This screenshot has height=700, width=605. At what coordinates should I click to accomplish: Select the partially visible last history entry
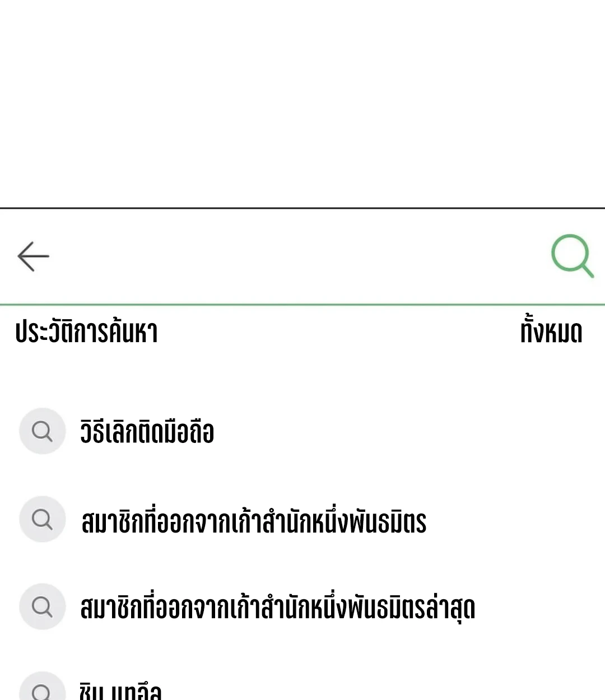(x=120, y=692)
